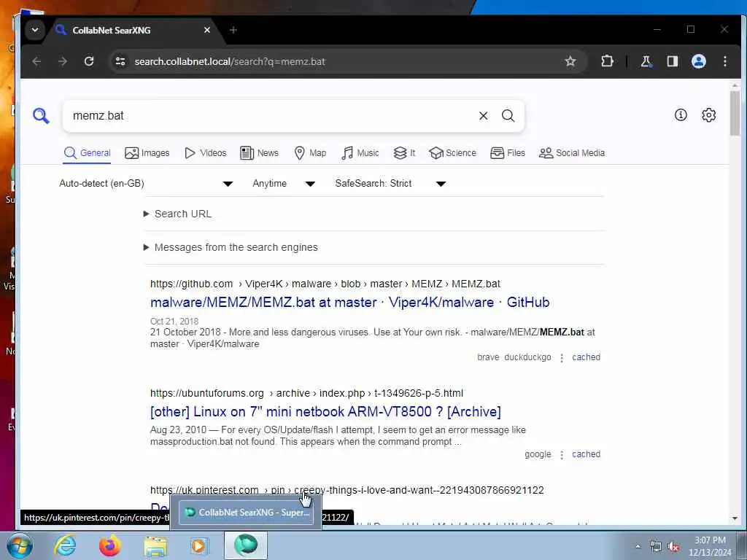Open Windows Explorer from taskbar
747x560 pixels.
coord(155,545)
